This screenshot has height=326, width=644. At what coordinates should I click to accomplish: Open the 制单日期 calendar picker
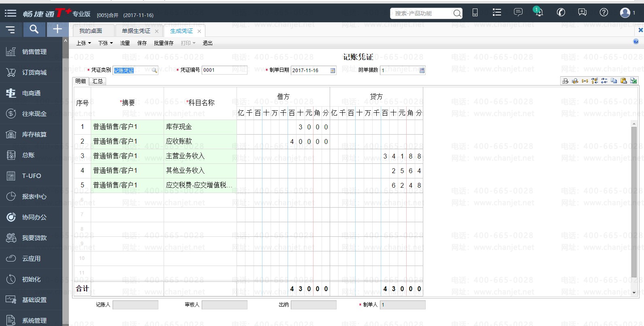tap(333, 71)
